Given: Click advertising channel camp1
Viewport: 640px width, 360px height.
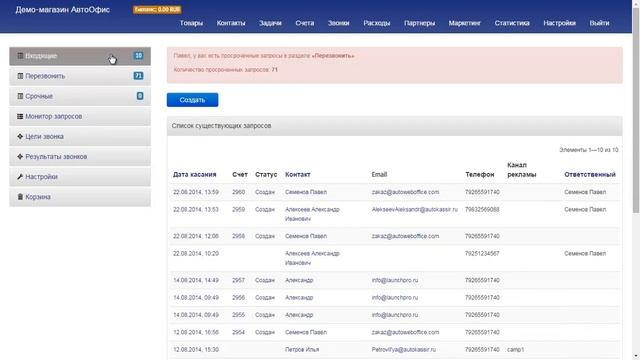Looking at the screenshot, I should (516, 349).
